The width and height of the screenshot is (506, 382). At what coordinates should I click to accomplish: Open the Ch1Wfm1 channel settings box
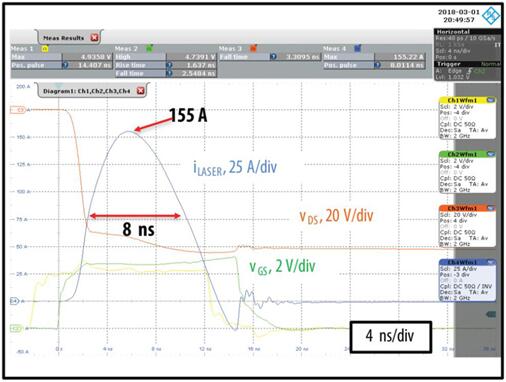tap(467, 118)
